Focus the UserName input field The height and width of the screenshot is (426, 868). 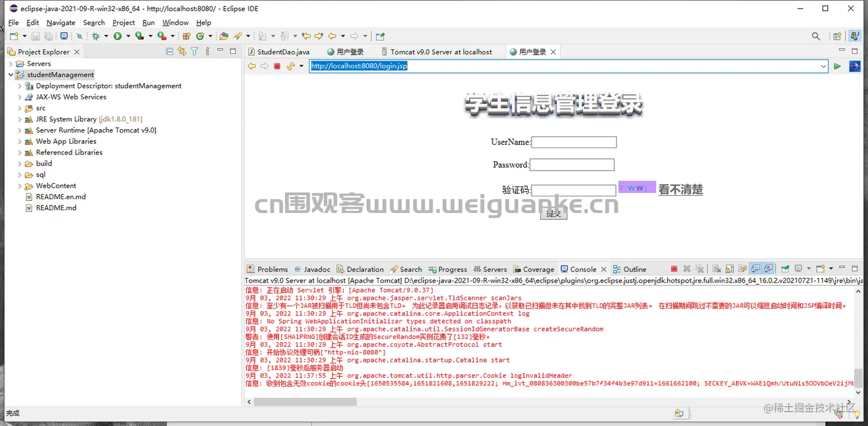click(x=574, y=142)
